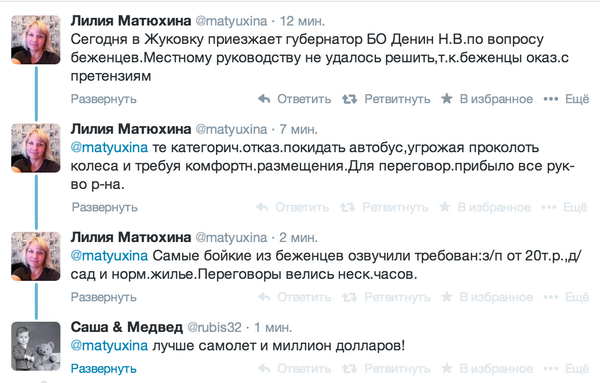Expand the first tweet via Развернуть
This screenshot has width=600, height=383.
[104, 99]
